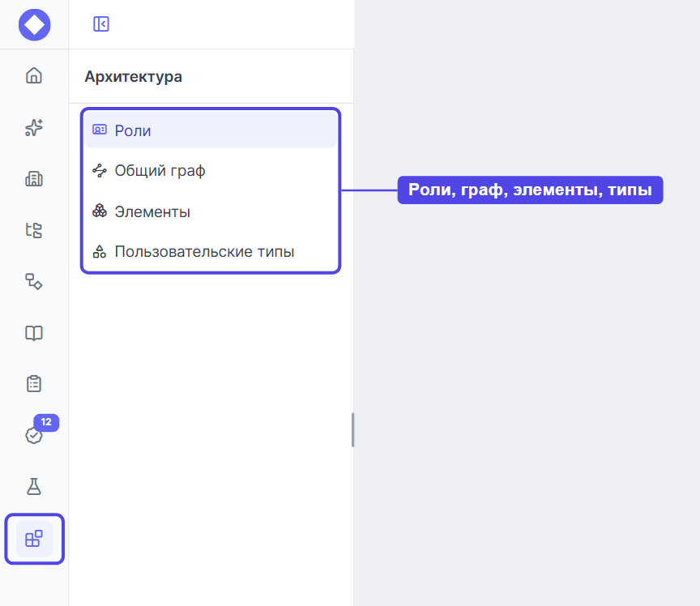The width and height of the screenshot is (700, 606).
Task: Select the Роли menu item
Action: tap(211, 130)
